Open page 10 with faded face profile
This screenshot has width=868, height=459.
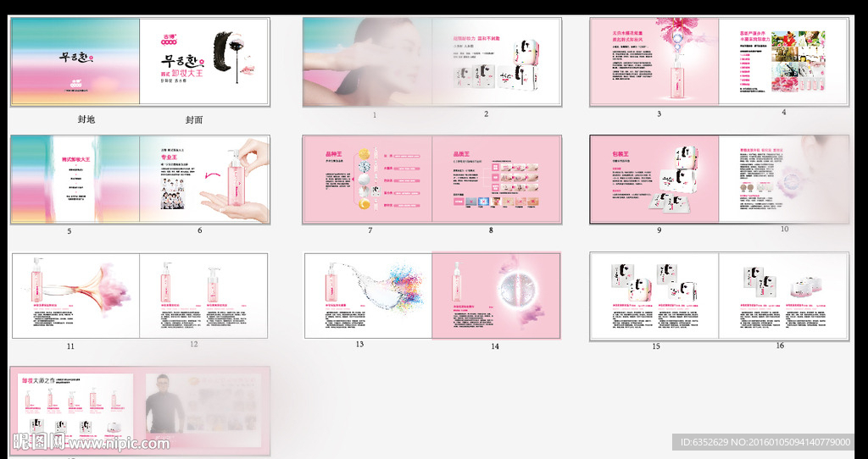(783, 180)
